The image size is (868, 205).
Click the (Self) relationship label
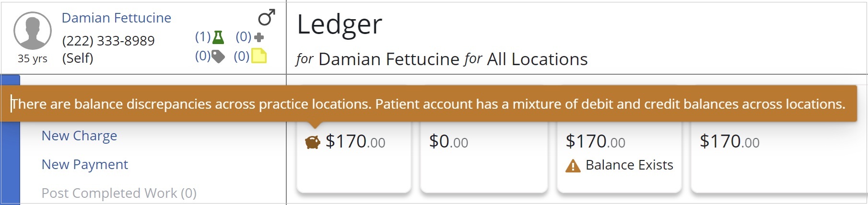click(78, 58)
